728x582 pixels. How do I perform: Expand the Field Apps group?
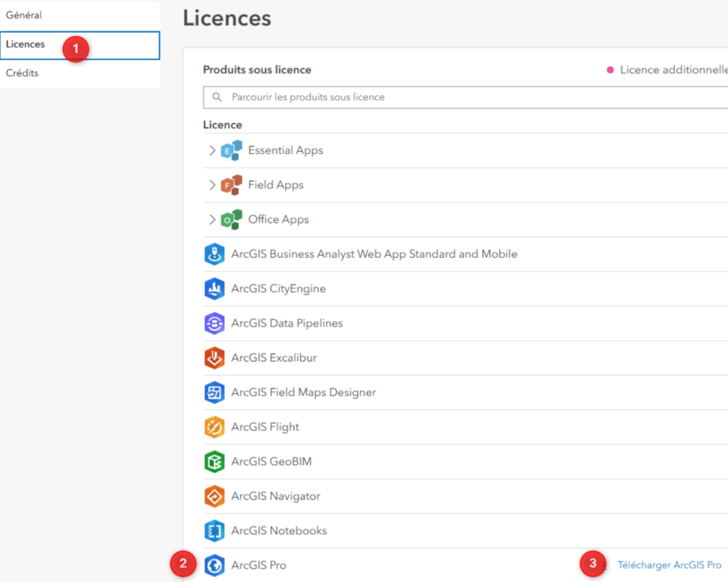[212, 185]
